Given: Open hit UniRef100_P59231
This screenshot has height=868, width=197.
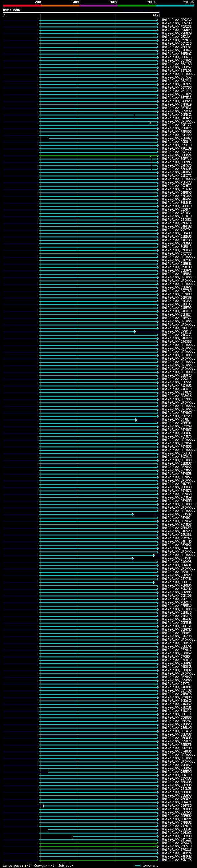Looking at the screenshot, I should click(176, 26).
